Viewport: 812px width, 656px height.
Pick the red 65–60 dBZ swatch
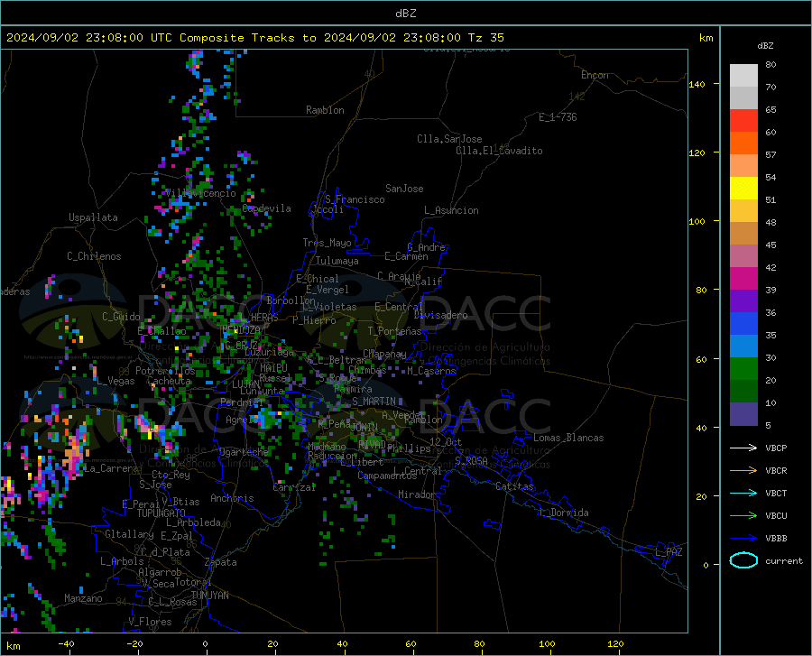(x=743, y=121)
